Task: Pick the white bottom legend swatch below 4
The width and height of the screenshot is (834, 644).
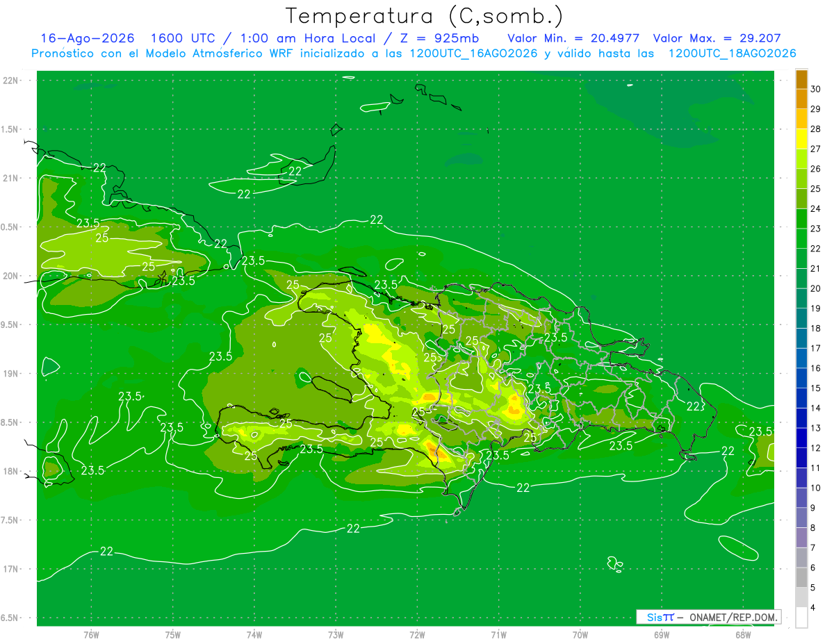Action: coord(801,618)
